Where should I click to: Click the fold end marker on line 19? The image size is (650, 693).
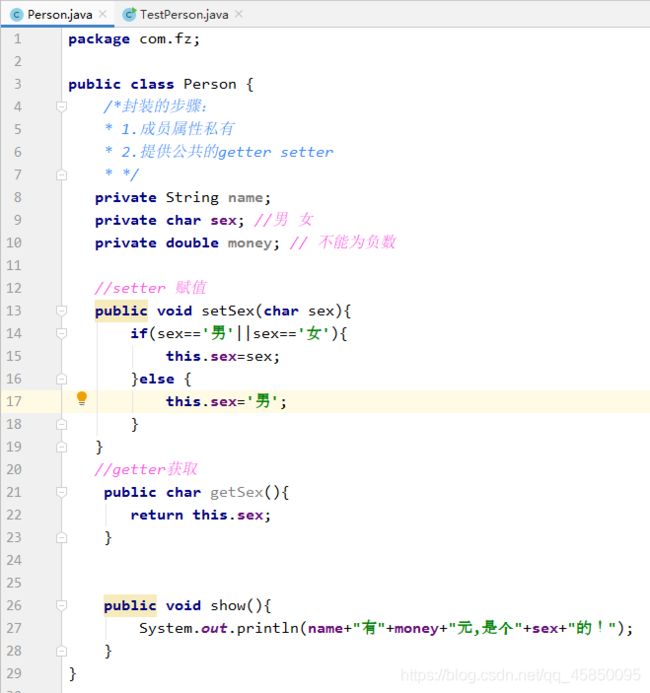tap(61, 447)
